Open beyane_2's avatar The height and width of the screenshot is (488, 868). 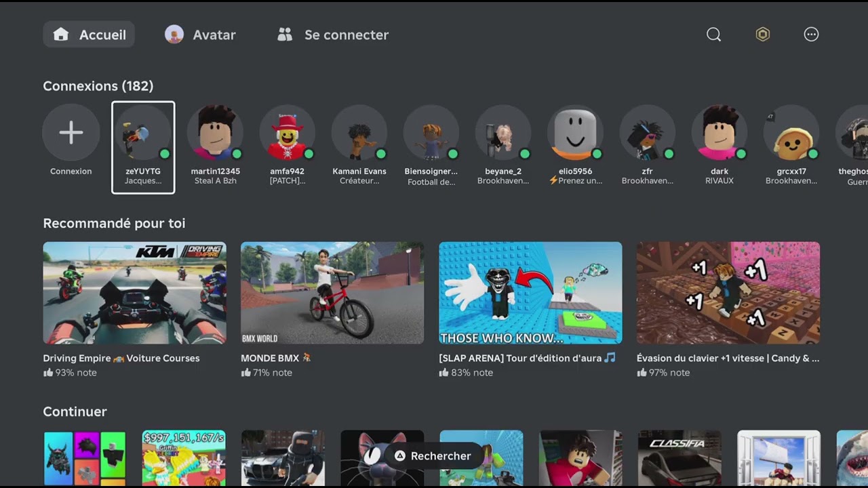click(x=503, y=133)
